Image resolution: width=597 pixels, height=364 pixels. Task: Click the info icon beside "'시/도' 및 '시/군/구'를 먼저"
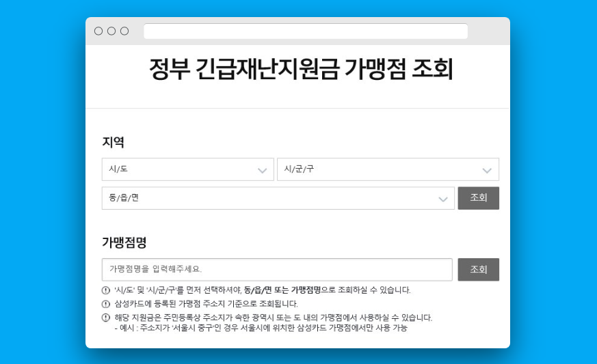coord(106,290)
